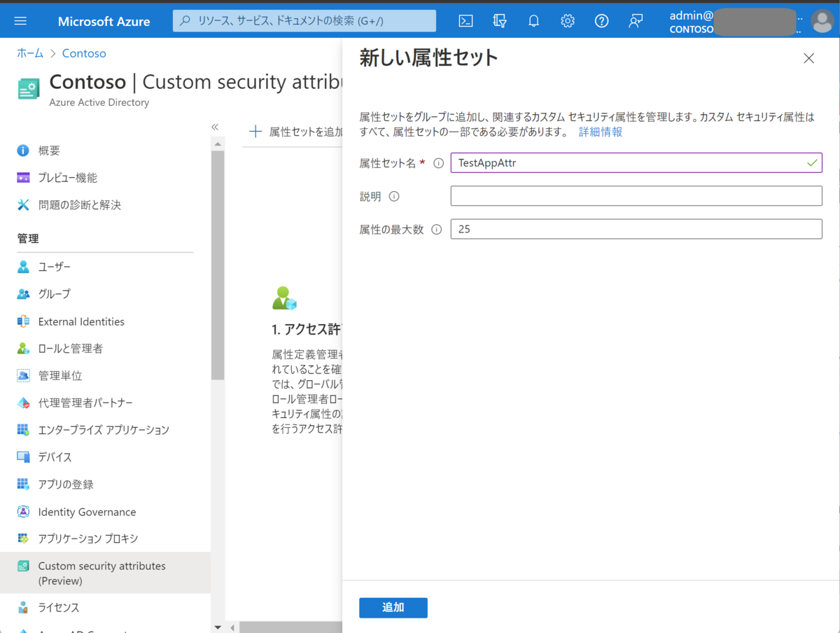Close the 新しい属性セット panel
Viewport: 840px width, 633px height.
point(808,59)
